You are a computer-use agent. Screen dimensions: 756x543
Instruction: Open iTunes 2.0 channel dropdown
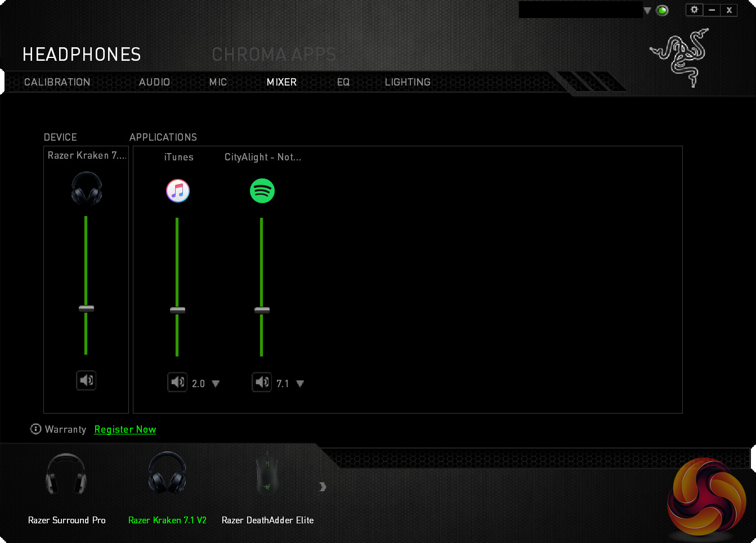tap(216, 384)
